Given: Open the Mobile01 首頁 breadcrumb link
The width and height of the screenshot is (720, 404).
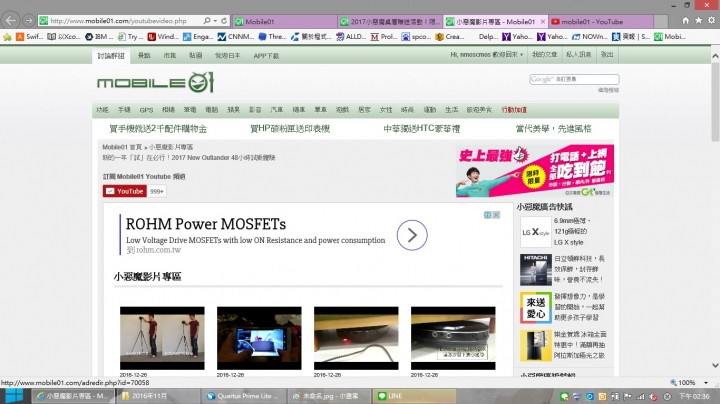Looking at the screenshot, I should (x=122, y=147).
